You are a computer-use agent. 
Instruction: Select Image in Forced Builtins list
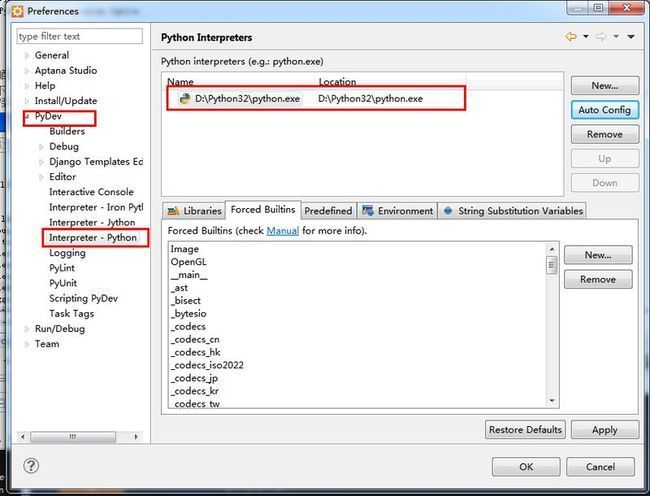[184, 249]
